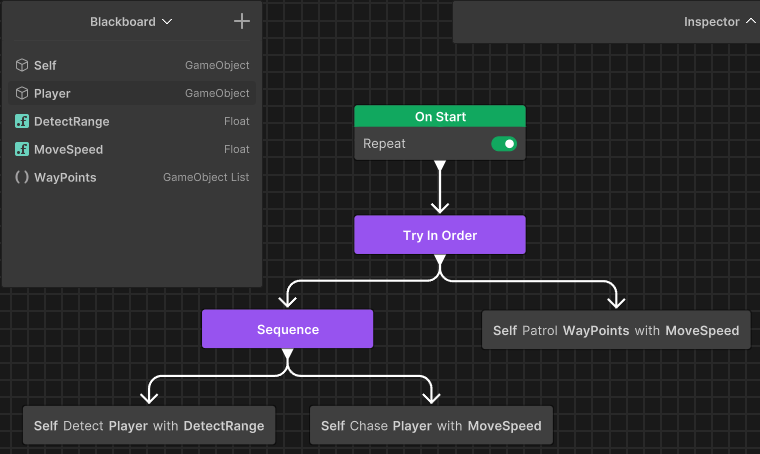Click the Float type label of MoveSpeed

(x=237, y=149)
